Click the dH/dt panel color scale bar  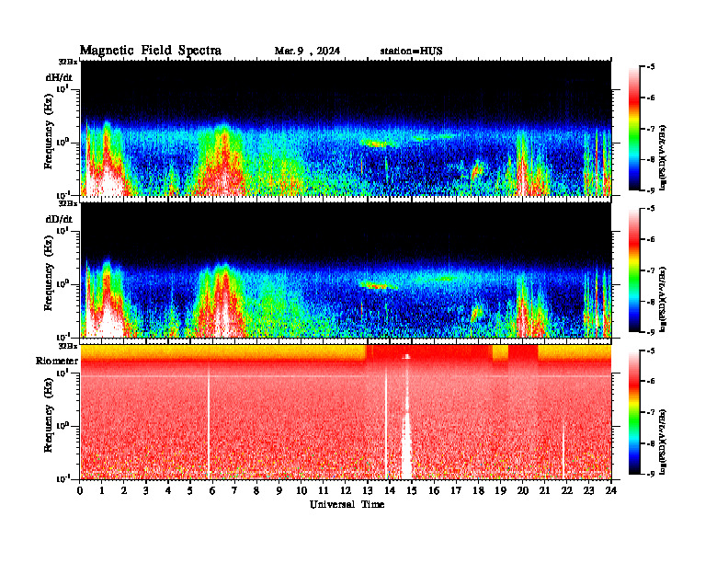pos(634,128)
